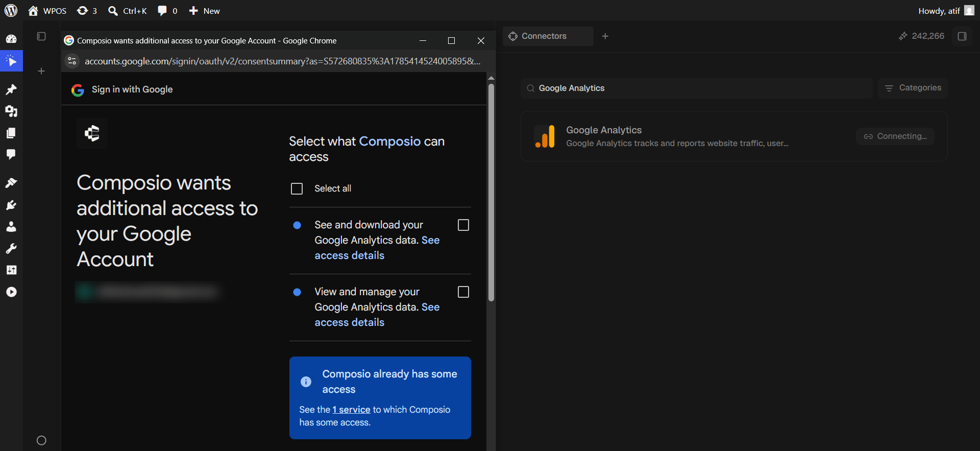The height and width of the screenshot is (451, 980).
Task: Open the New content menu
Action: [204, 11]
